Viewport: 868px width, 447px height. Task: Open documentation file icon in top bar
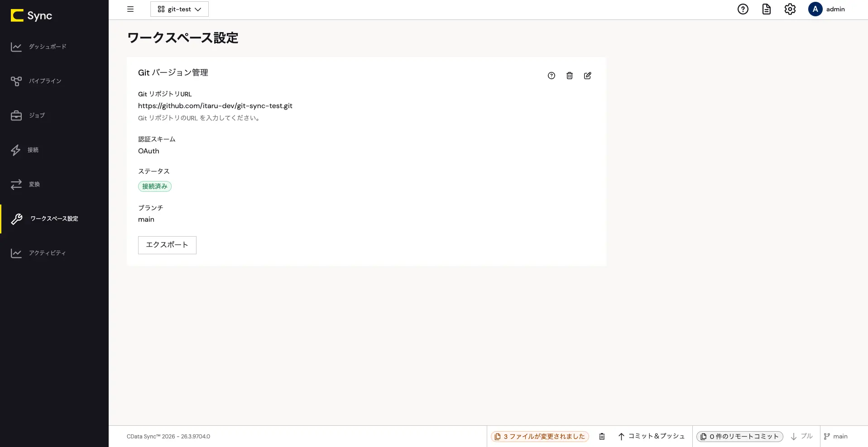point(767,9)
